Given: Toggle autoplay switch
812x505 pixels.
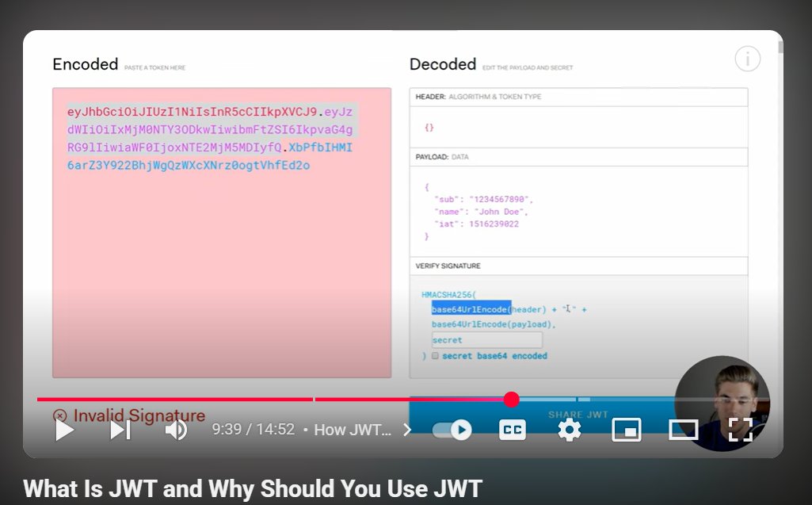Looking at the screenshot, I should (452, 430).
